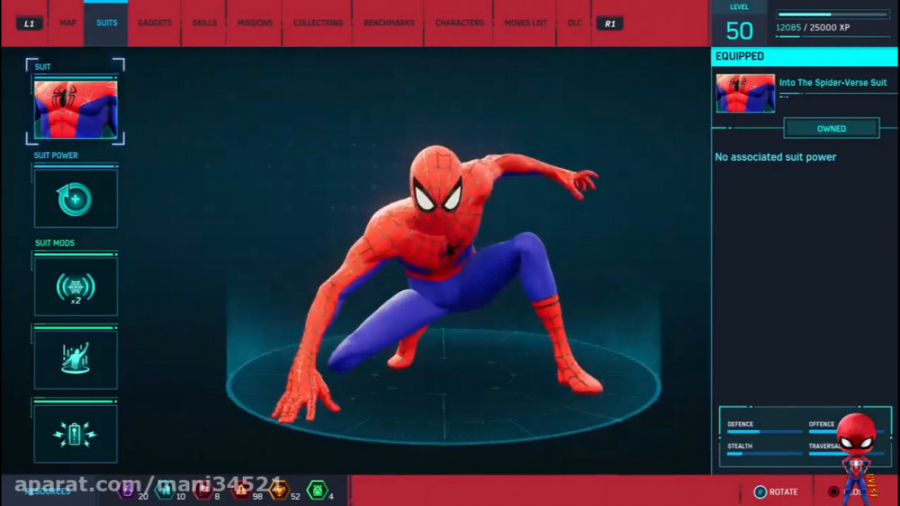The image size is (900, 506).
Task: Click the Defence stat bar
Action: [765, 431]
